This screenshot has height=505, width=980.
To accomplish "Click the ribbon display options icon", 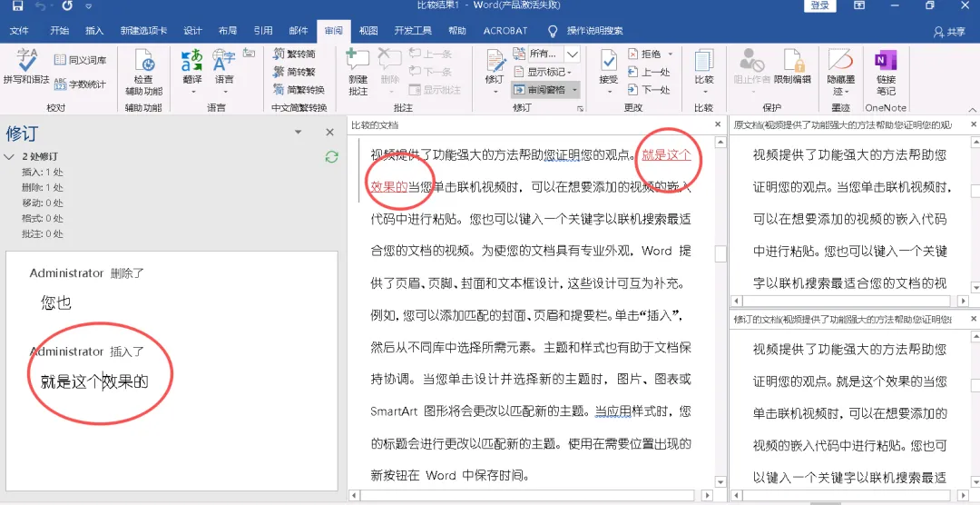I will (x=859, y=5).
